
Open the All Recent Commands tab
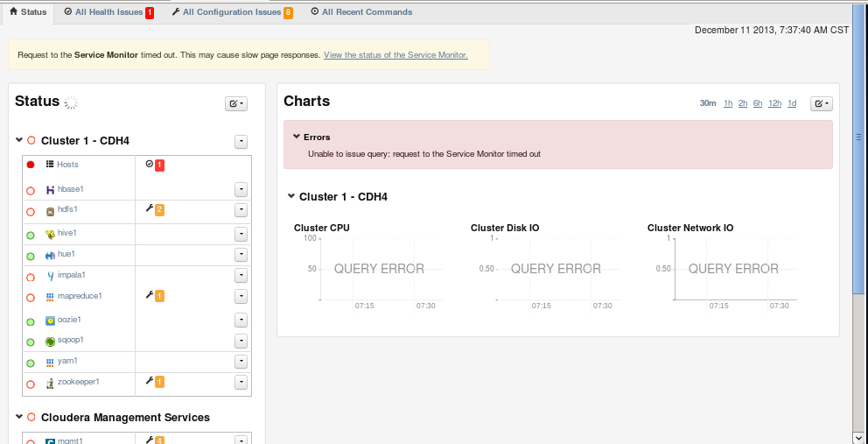pyautogui.click(x=361, y=12)
